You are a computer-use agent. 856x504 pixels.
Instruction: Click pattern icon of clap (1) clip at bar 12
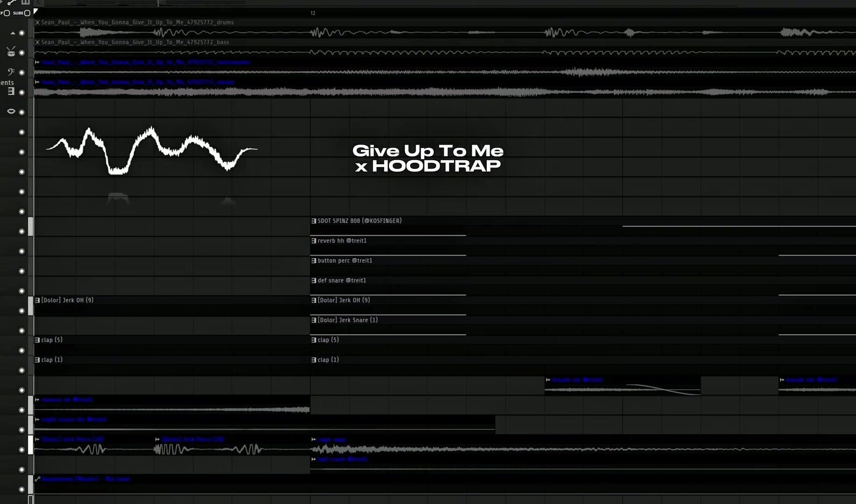314,360
